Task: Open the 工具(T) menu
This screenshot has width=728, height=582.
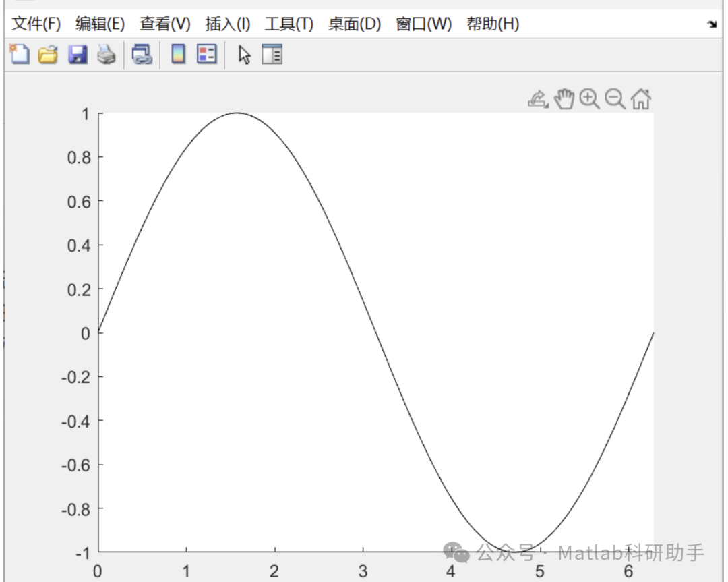Action: (x=289, y=24)
